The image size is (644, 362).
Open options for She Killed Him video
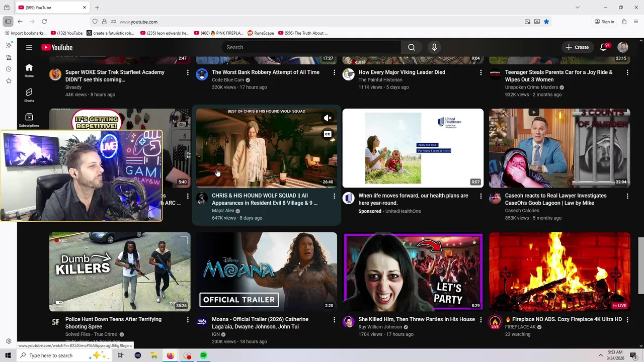[480, 320]
